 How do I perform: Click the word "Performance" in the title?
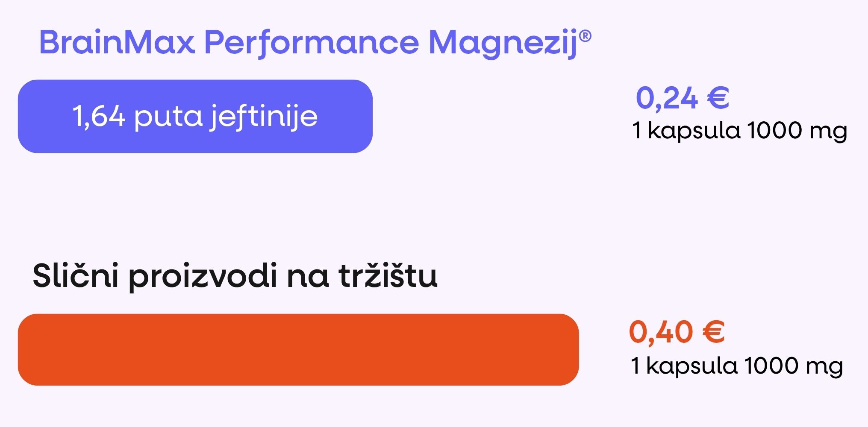(312, 43)
